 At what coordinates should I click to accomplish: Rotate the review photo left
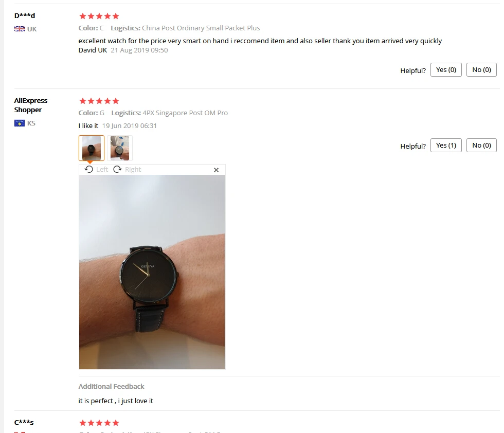click(96, 169)
